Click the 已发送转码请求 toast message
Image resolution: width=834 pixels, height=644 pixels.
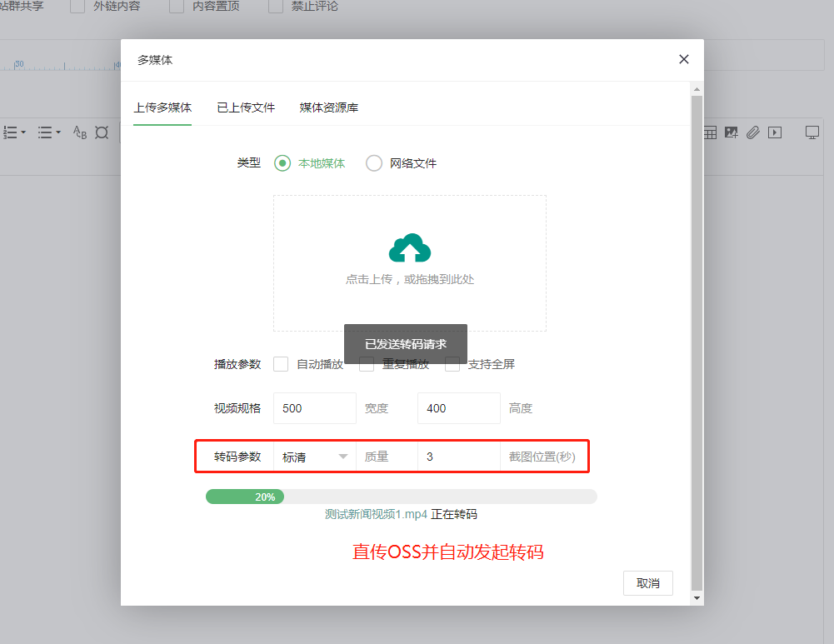tap(406, 344)
